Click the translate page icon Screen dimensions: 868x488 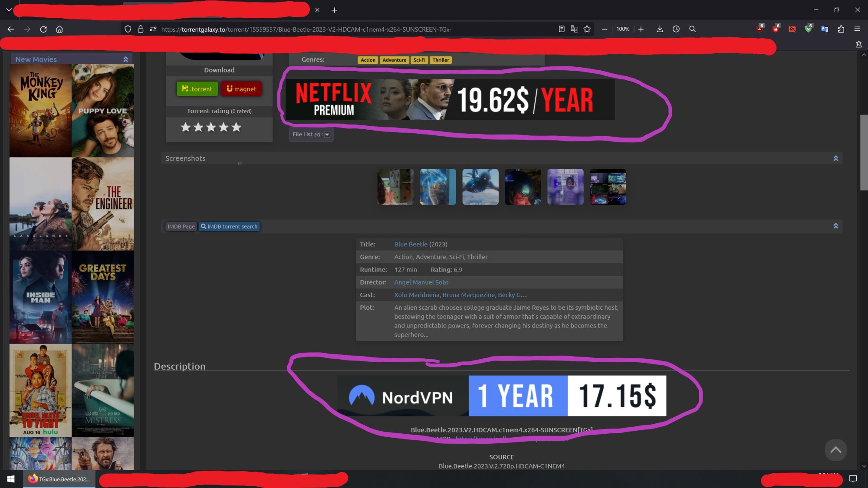(x=574, y=29)
